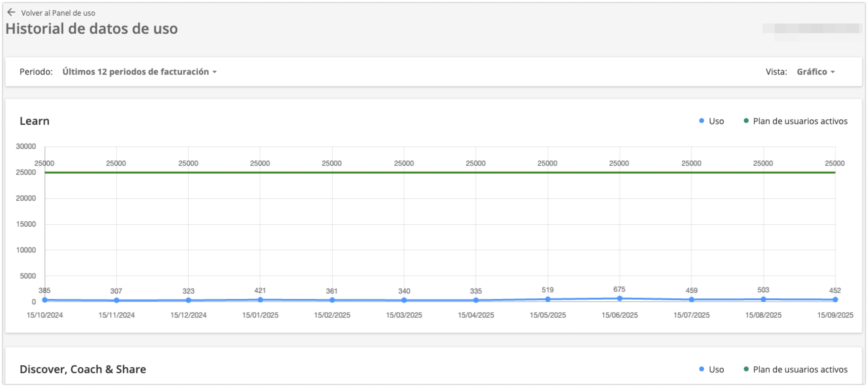Screen dimensions: 868x387
Task: Click green legend dot in Discover section
Action: [x=746, y=369]
